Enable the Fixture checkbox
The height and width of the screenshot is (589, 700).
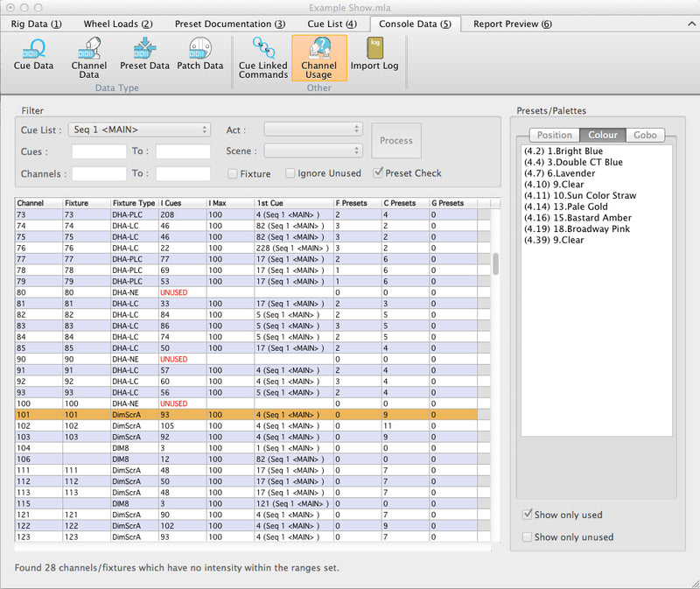[x=233, y=173]
